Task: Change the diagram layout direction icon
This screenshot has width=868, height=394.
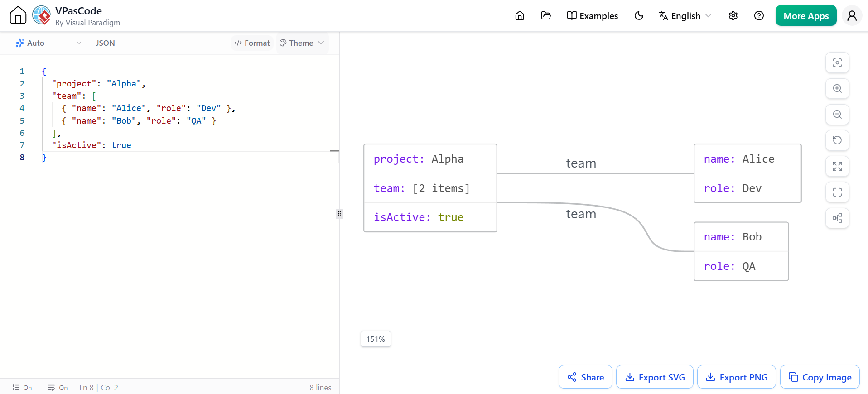Action: tap(837, 218)
